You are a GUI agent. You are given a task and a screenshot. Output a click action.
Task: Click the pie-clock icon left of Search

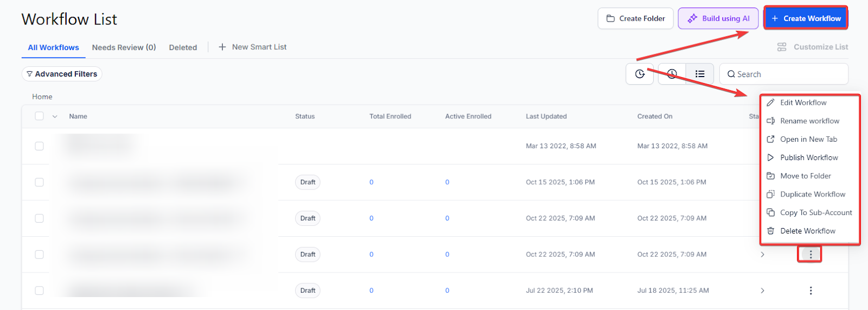[640, 74]
